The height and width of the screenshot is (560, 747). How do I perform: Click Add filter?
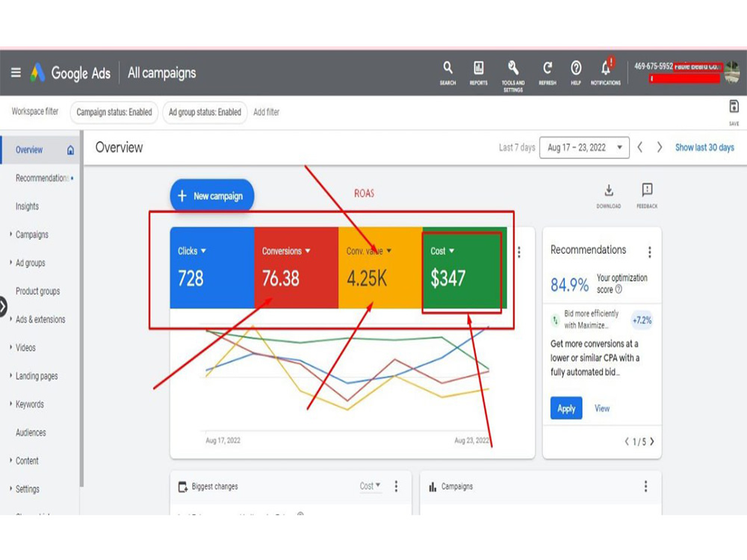coord(267,113)
